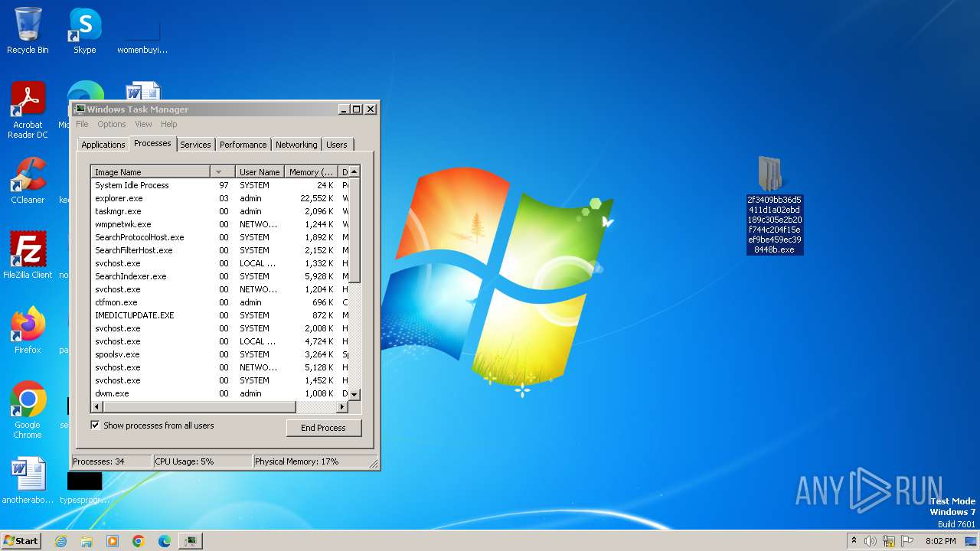The width and height of the screenshot is (980, 551).
Task: Open Chrome from the taskbar
Action: point(139,541)
